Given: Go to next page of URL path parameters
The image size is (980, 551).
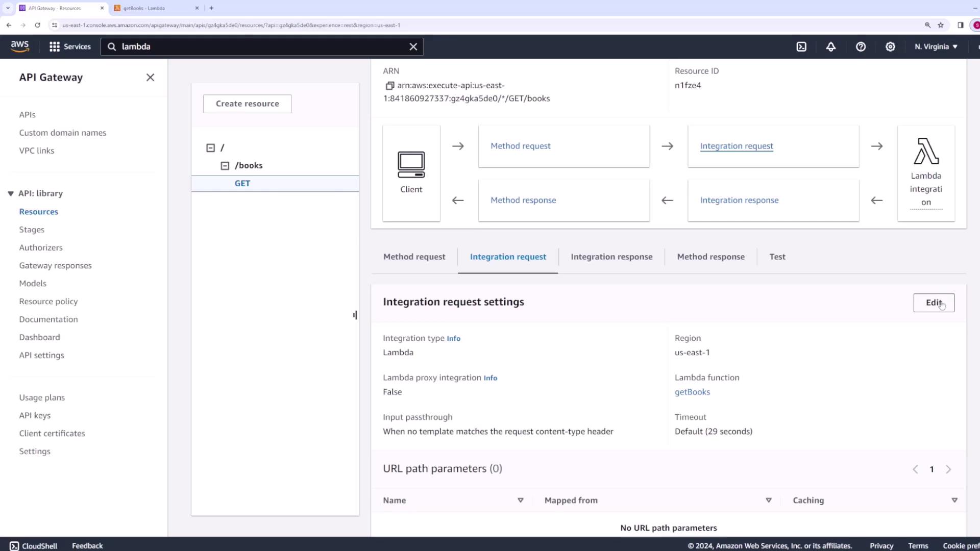Looking at the screenshot, I should click(948, 469).
